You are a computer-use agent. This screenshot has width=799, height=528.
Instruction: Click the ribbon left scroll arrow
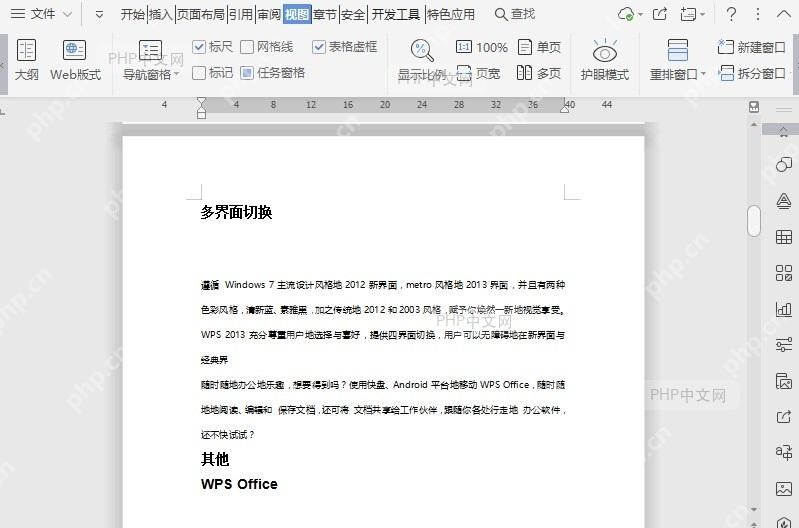[x=3, y=65]
